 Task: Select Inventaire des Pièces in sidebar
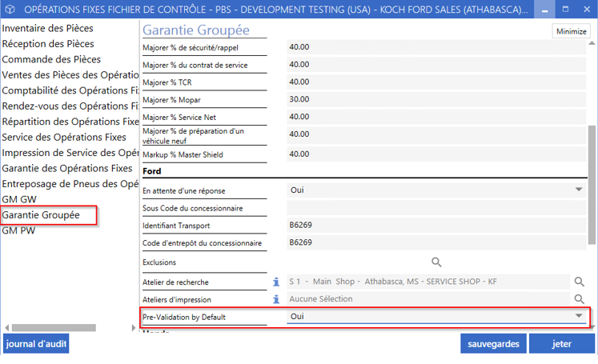point(48,28)
